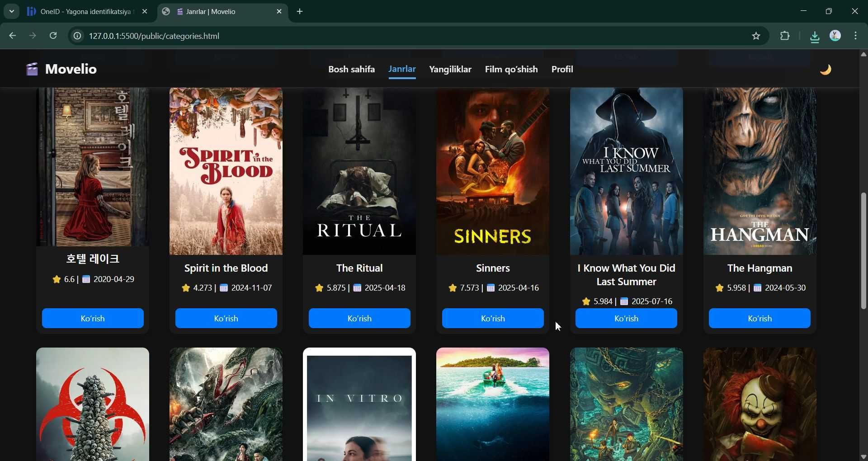The width and height of the screenshot is (868, 461).
Task: Close the Janrlar | Movelio tab
Action: point(279,11)
